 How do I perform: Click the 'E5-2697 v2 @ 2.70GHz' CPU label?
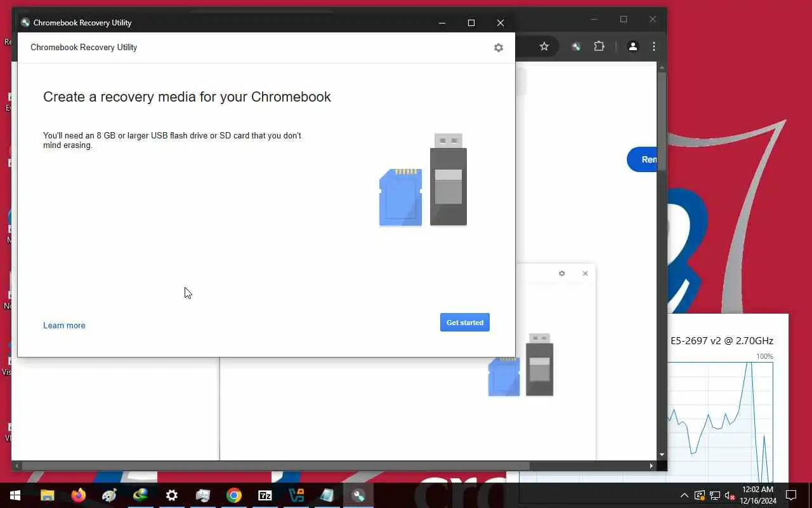click(722, 340)
